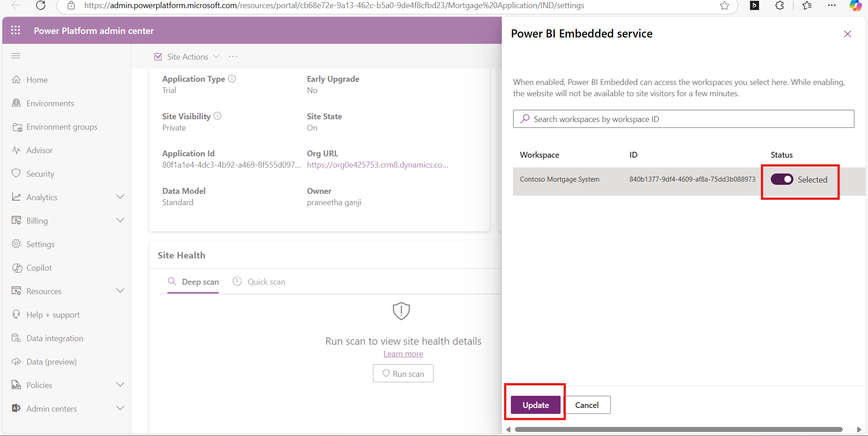Screen dimensions: 868x436
Task: Expand the Admin centers chevron
Action: coord(120,408)
